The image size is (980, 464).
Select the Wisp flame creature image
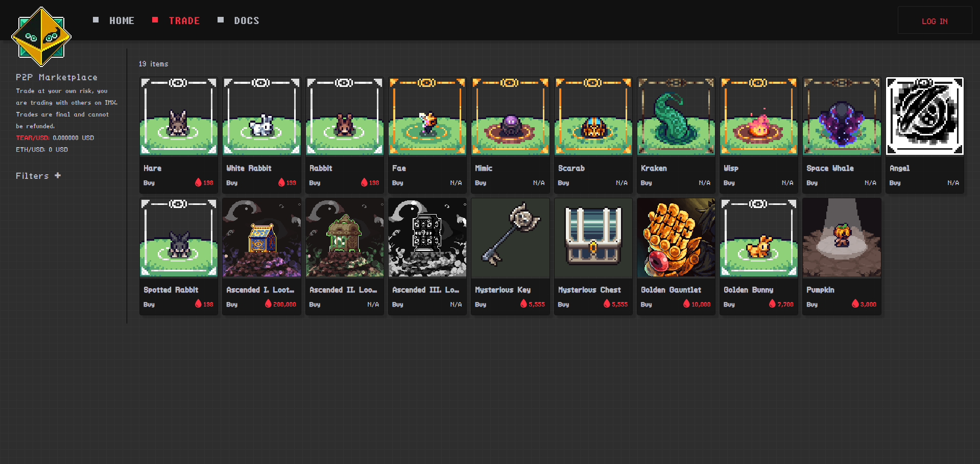(x=758, y=116)
